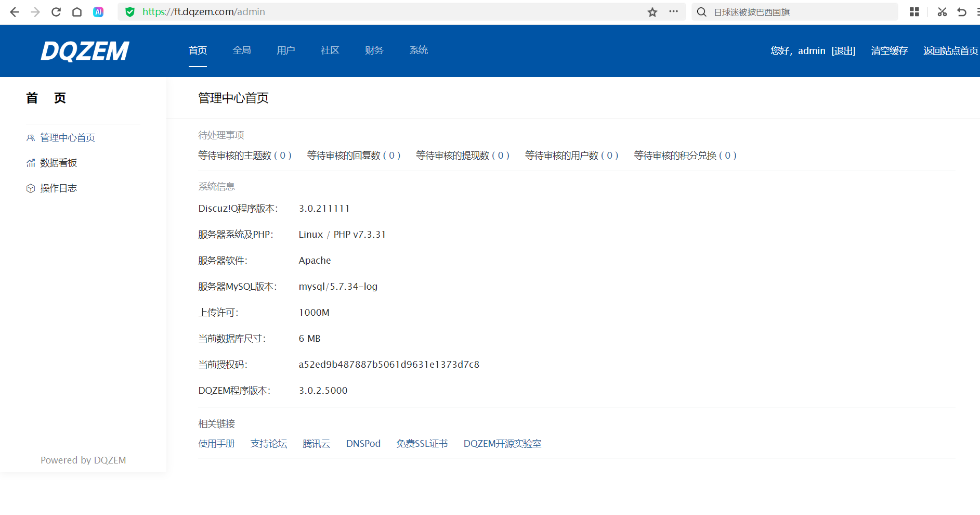The width and height of the screenshot is (980, 515).
Task: Click the green security shield icon
Action: pos(130,12)
